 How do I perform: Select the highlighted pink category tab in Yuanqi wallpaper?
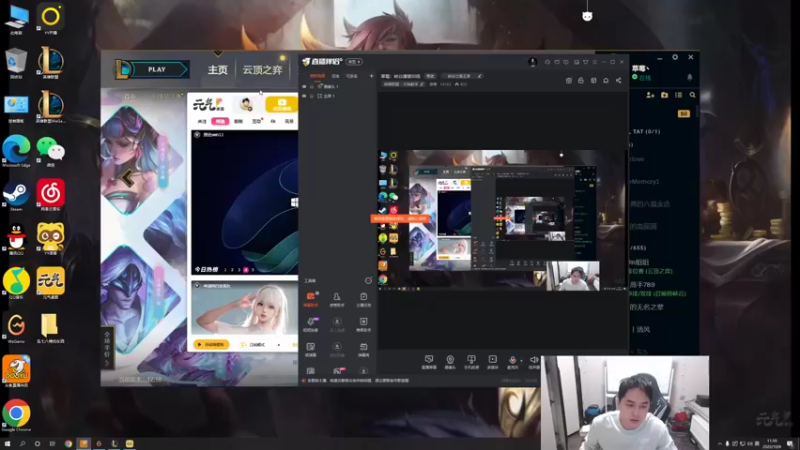(x=220, y=121)
